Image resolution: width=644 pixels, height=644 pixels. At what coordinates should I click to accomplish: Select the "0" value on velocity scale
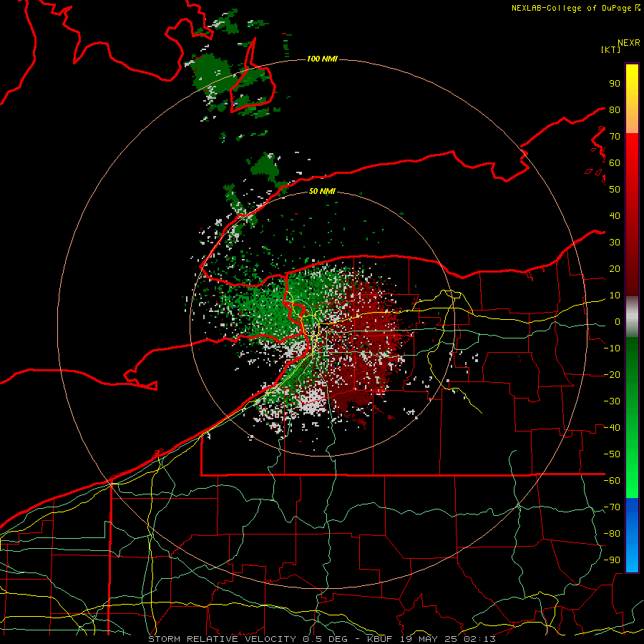(618, 321)
